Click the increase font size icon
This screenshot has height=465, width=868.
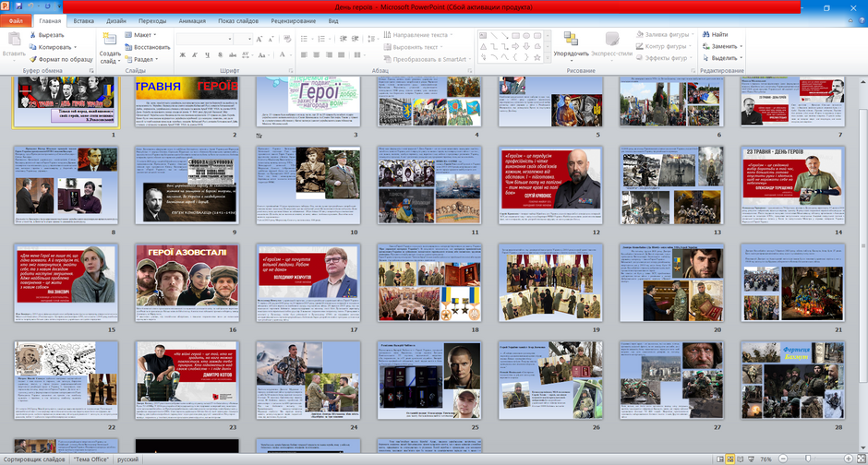(x=259, y=39)
